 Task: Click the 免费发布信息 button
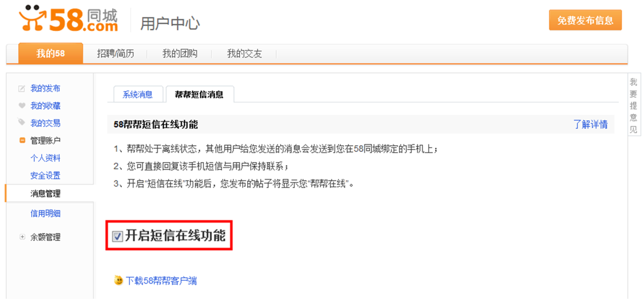click(585, 20)
